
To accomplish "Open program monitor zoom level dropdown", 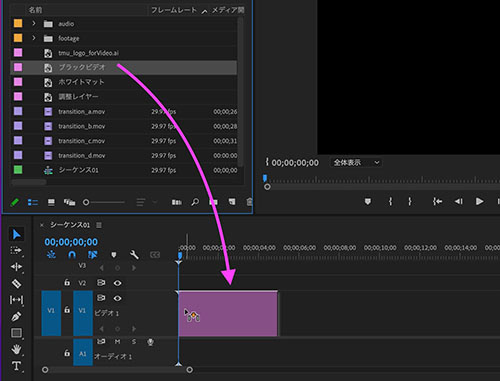I will pos(356,162).
